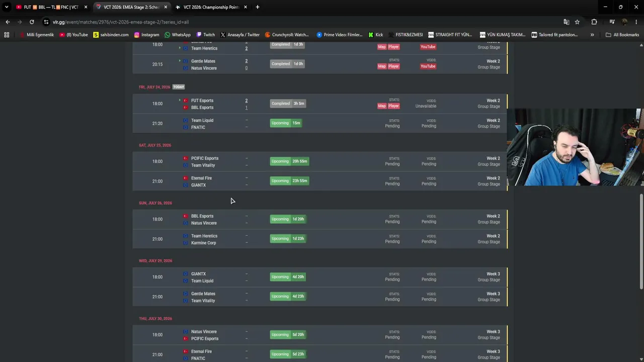Open the STRAIGHT FIT YÜN bookmark
The width and height of the screenshot is (644, 362).
[450, 35]
